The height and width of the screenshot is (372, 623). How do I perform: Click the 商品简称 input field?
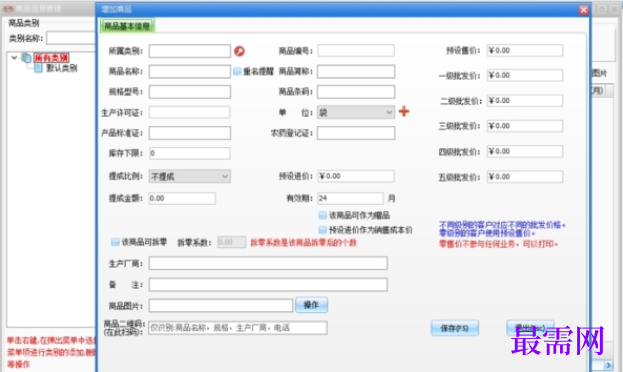coord(356,72)
